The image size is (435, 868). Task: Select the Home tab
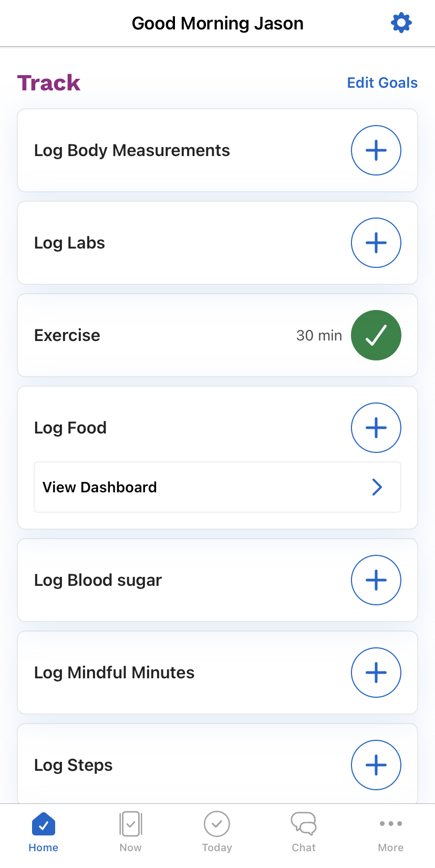pos(44,831)
